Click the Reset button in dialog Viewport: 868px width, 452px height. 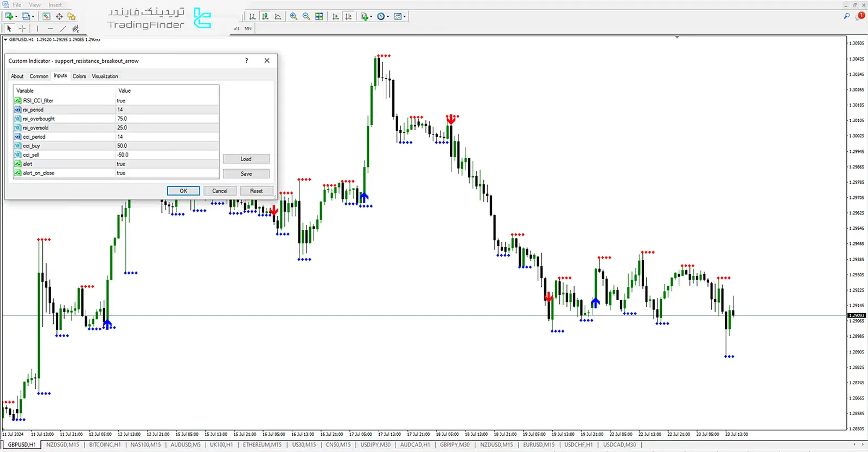tap(256, 191)
